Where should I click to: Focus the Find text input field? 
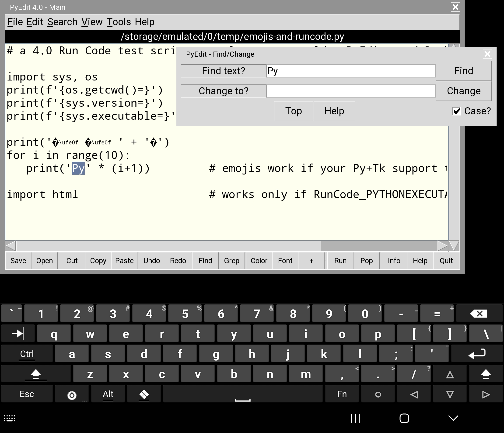[x=351, y=71]
